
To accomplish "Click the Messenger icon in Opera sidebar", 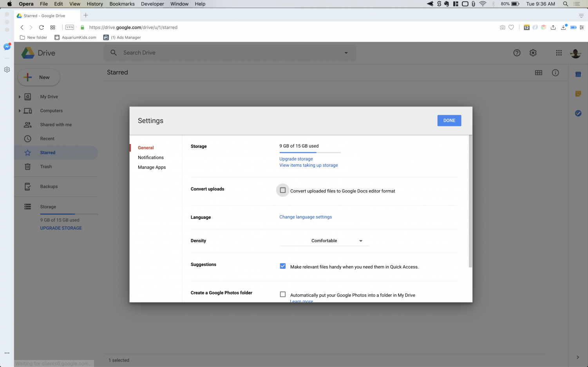I will [x=7, y=47].
